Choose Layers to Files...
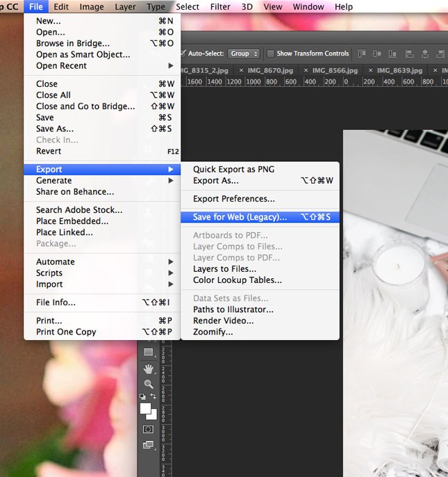The image size is (448, 477). pos(260,269)
